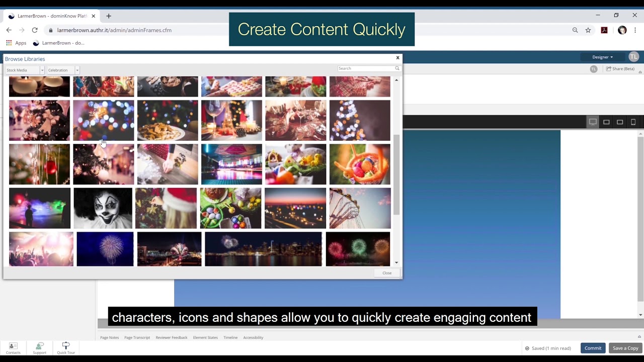
Task: Click the small TL collaborator avatar
Action: point(594,69)
